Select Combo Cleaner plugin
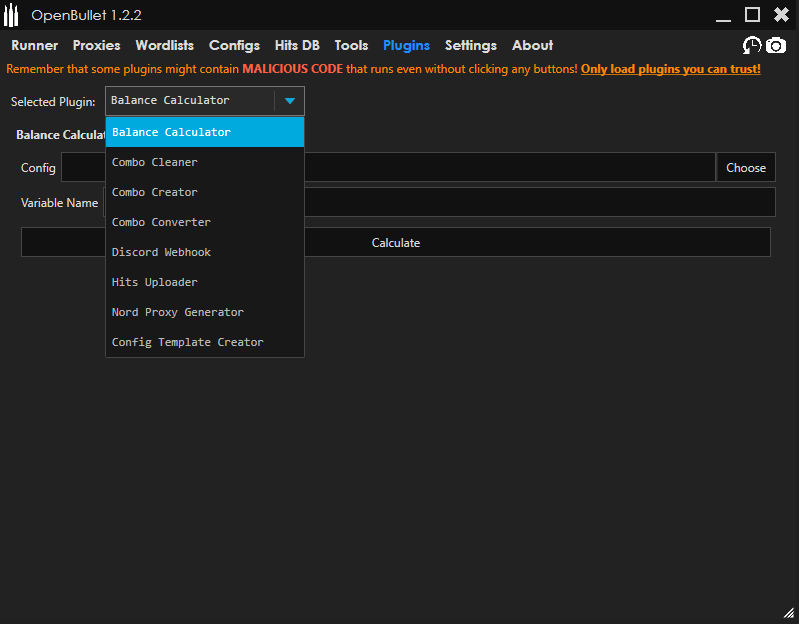 pos(204,163)
